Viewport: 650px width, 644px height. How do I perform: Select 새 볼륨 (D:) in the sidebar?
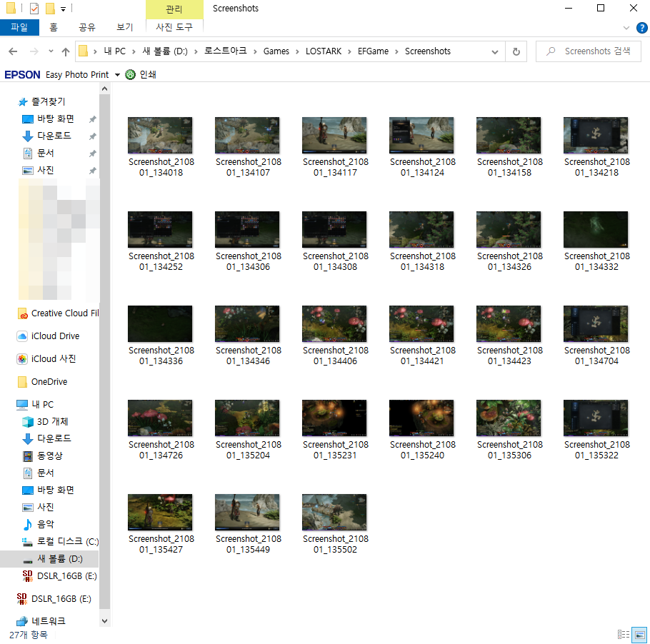tap(49, 559)
